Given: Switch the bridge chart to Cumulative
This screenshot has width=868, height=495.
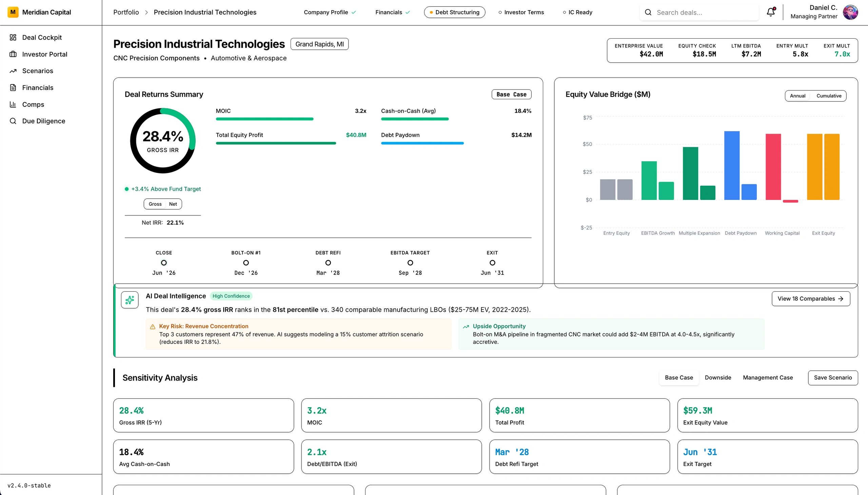Looking at the screenshot, I should click(x=829, y=96).
